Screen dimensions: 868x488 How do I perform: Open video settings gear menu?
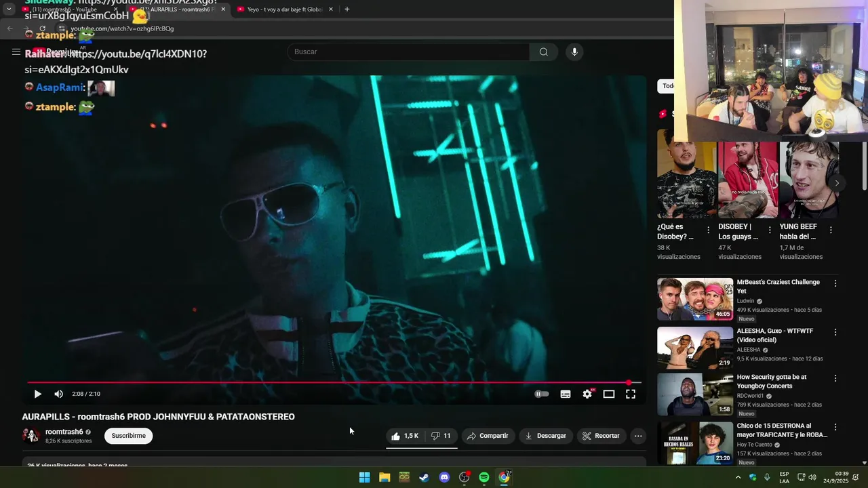(587, 394)
